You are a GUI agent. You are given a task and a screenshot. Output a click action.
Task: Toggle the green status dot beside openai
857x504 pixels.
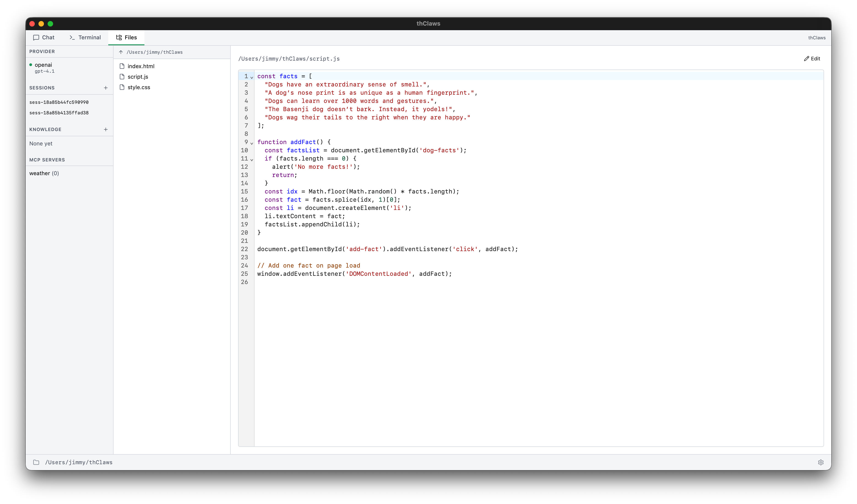coord(31,64)
